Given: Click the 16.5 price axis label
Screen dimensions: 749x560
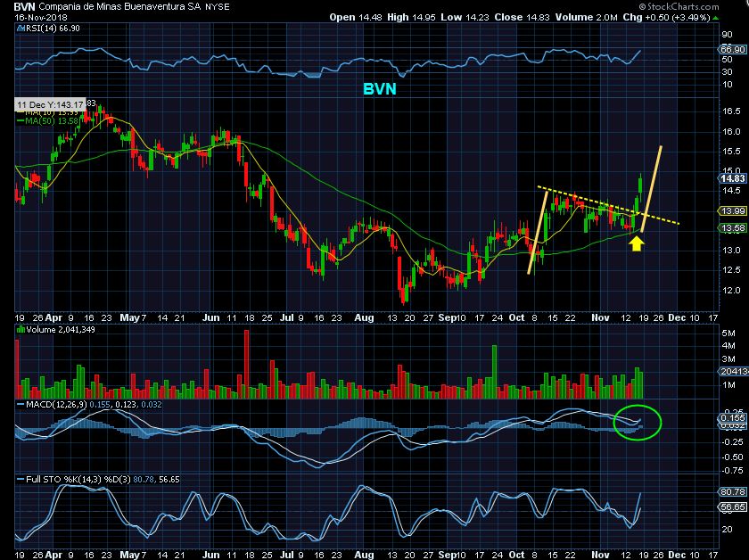Looking at the screenshot, I should click(731, 111).
